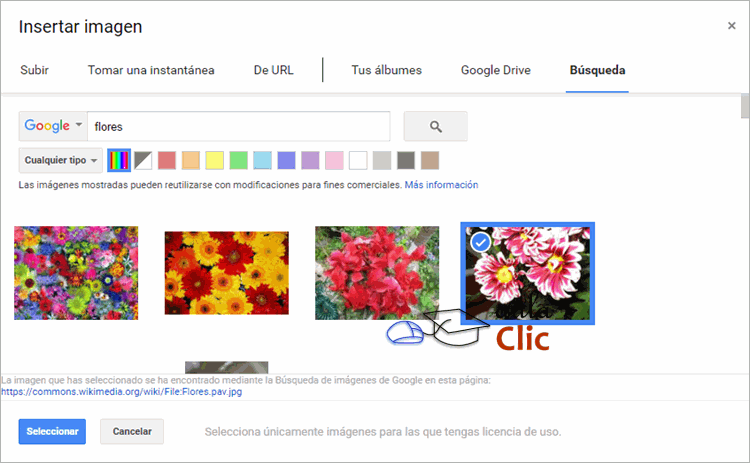Viewport: 750px width, 463px height.
Task: Choose the black and white filter icon
Action: tap(143, 160)
